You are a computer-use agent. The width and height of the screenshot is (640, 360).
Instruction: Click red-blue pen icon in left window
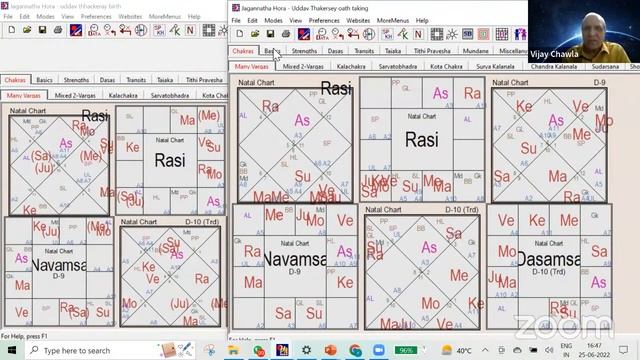[x=76, y=30]
